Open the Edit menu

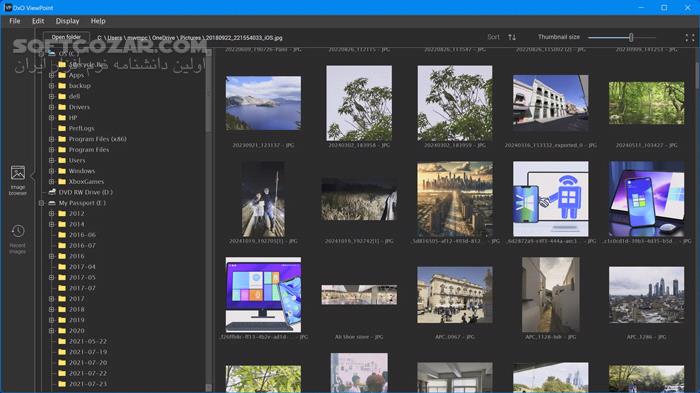pos(38,21)
